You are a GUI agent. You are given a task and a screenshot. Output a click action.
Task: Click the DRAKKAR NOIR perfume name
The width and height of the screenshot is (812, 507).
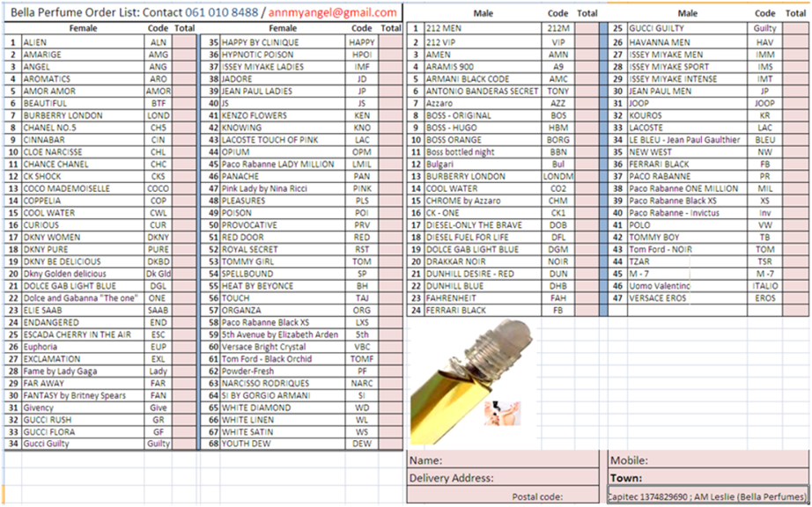(456, 261)
